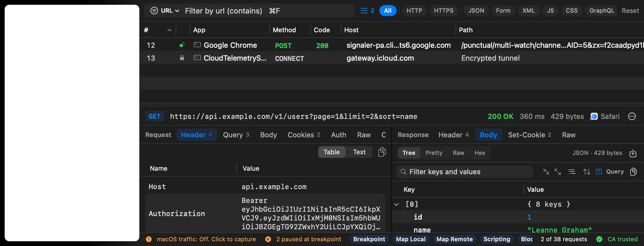The height and width of the screenshot is (246, 644).
Task: Click the up-down arrows sort icon
Action: [587, 172]
